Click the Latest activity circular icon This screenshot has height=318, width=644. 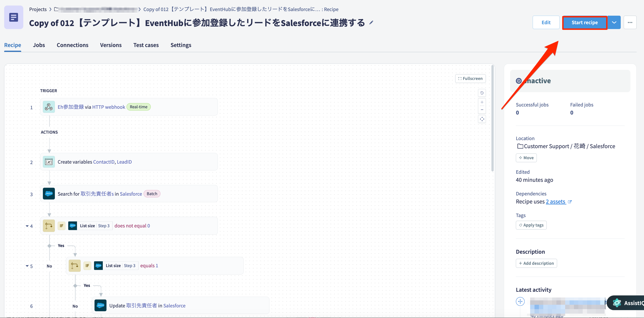click(520, 301)
